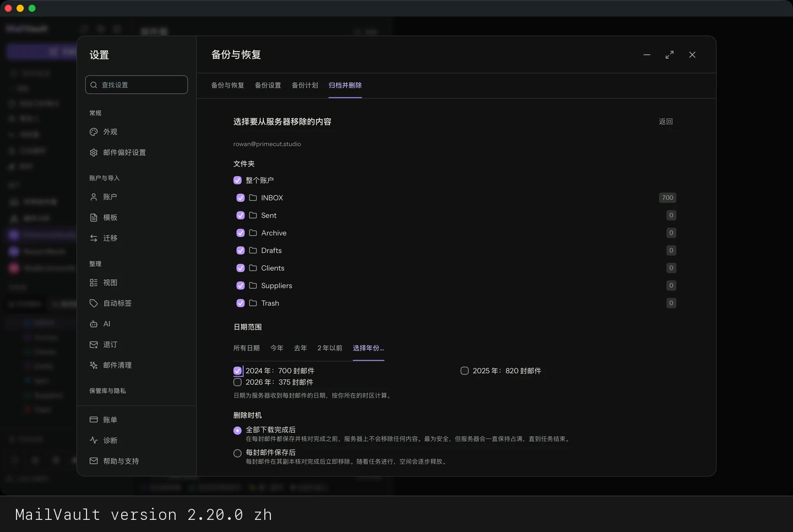Image resolution: width=793 pixels, height=532 pixels.
Task: Select the 所有日期 date range tab
Action: (x=247, y=348)
